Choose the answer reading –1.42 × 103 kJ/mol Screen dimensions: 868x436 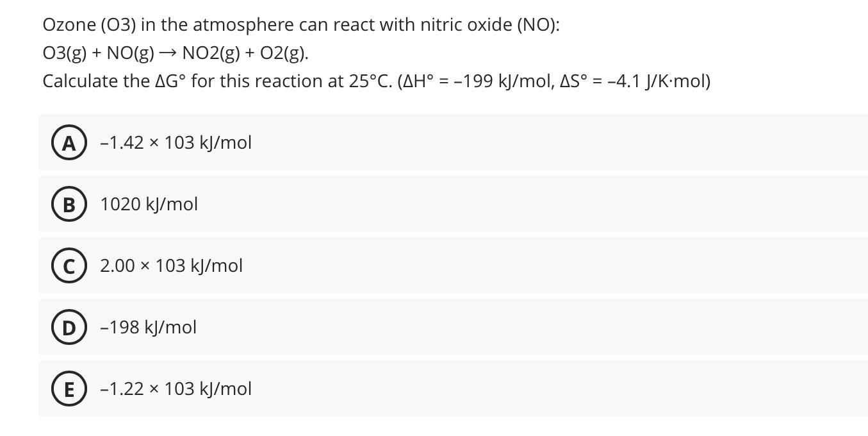click(176, 142)
